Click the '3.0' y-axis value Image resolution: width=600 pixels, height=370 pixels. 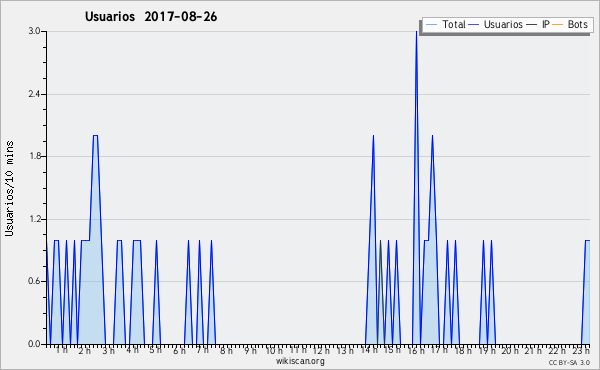coord(34,31)
